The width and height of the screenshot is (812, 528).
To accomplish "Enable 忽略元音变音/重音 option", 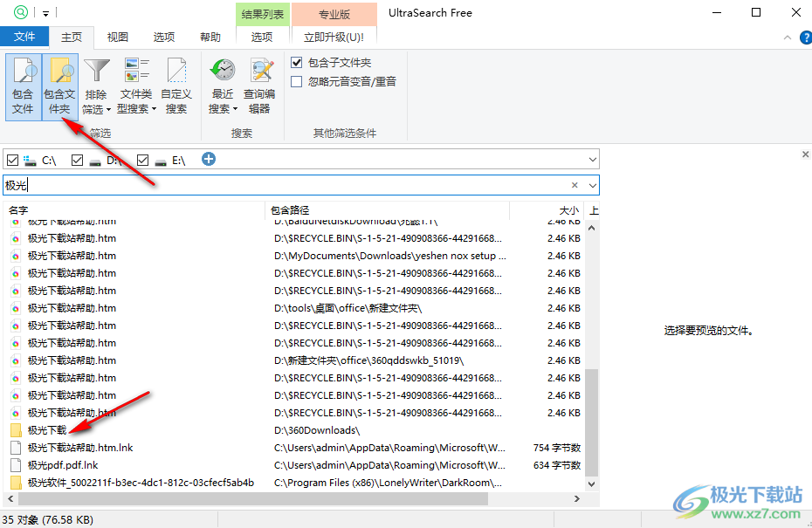I will point(295,82).
